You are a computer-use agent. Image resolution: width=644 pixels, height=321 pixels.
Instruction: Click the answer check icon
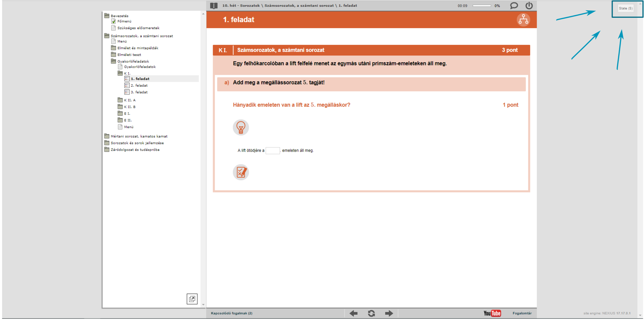coord(240,172)
